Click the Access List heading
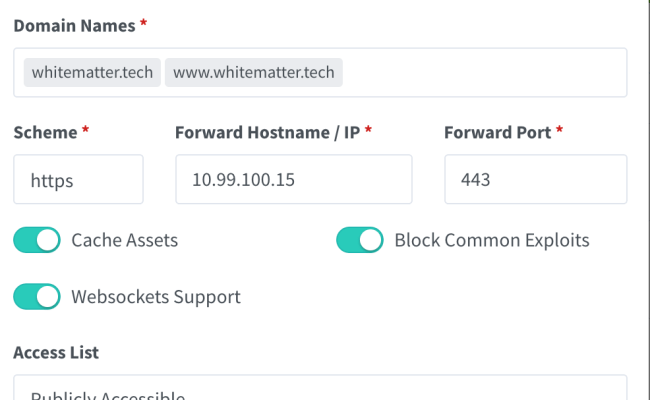 [x=56, y=353]
